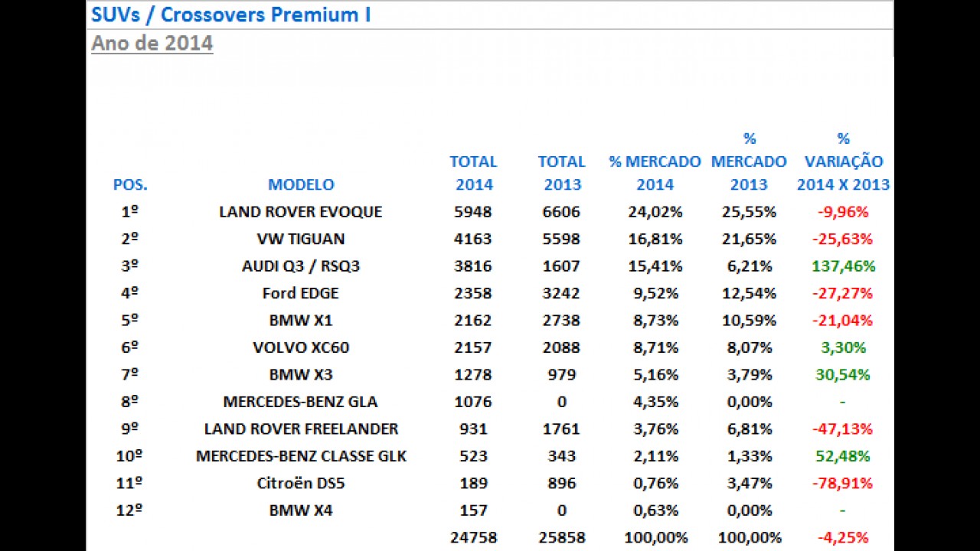Viewport: 980px width, 551px height.
Task: Click the '25,55%' market share cell
Action: tap(749, 212)
